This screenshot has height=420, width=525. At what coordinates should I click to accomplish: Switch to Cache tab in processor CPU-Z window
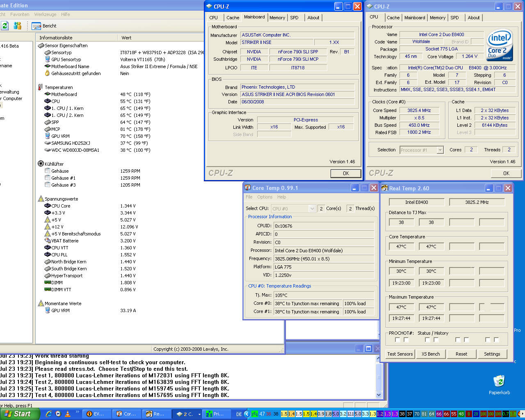pyautogui.click(x=393, y=18)
